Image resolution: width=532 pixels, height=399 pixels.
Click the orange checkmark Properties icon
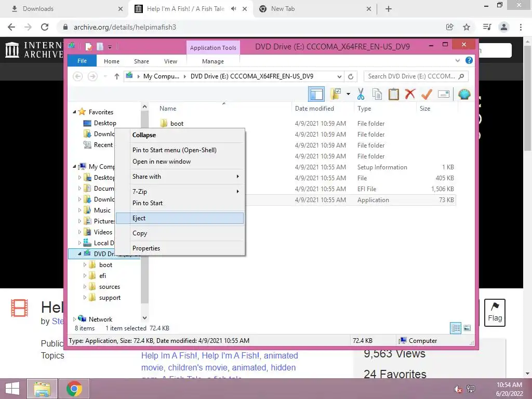point(427,94)
